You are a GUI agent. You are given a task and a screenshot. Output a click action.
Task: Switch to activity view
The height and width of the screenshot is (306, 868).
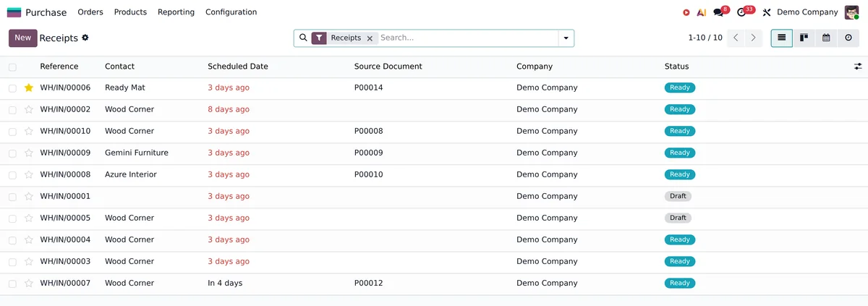coord(848,38)
